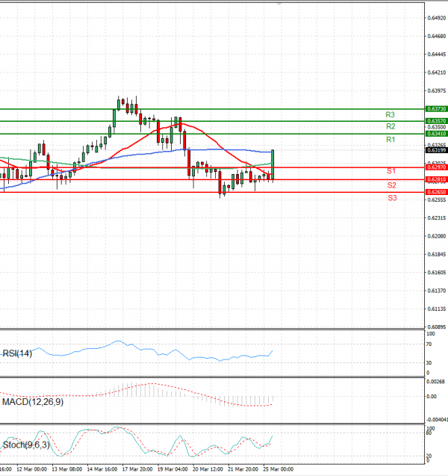Click the 0.63975 price axis value
Image resolution: width=448 pixels, height=476 pixels.
click(437, 90)
